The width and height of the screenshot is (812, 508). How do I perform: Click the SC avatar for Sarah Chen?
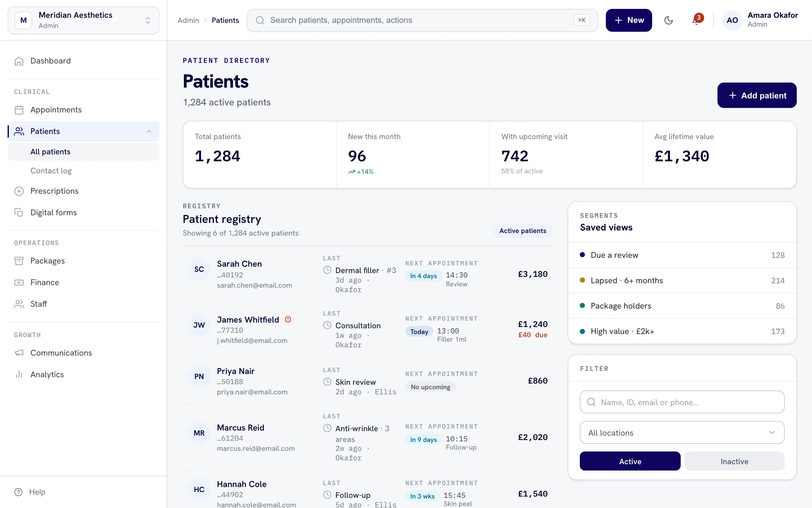pyautogui.click(x=199, y=269)
